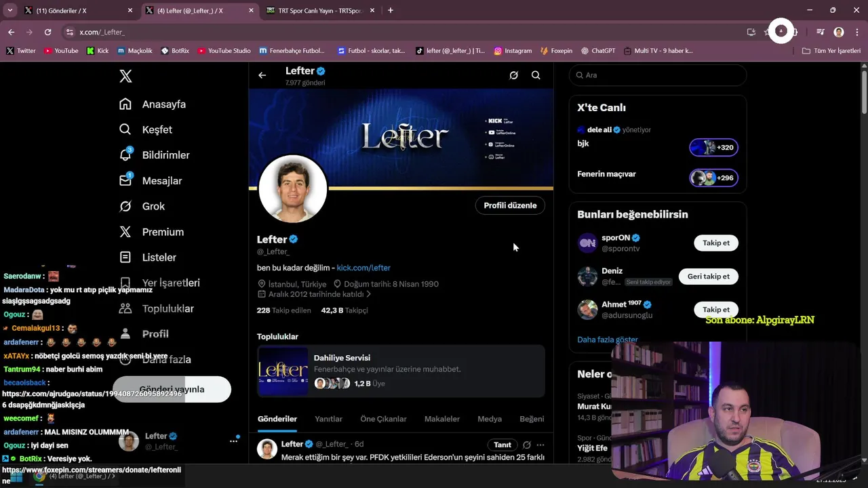Close TRT Spor browser tab

click(x=372, y=10)
